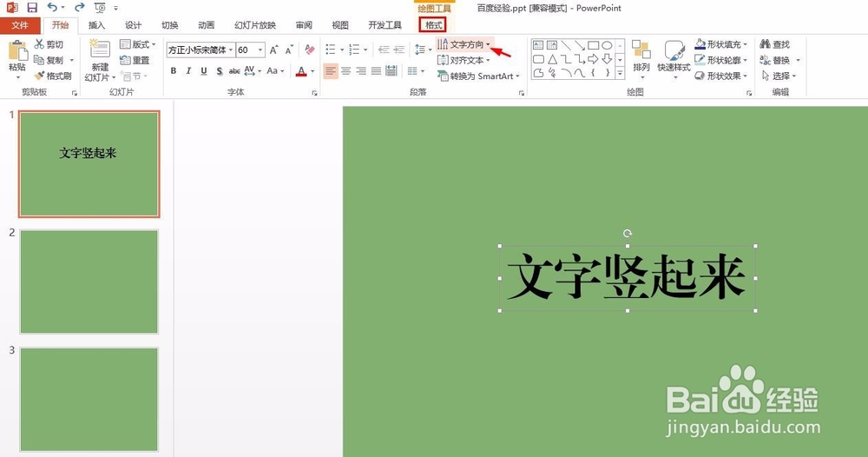The height and width of the screenshot is (457, 868).
Task: Open the columns button
Action: 416,71
